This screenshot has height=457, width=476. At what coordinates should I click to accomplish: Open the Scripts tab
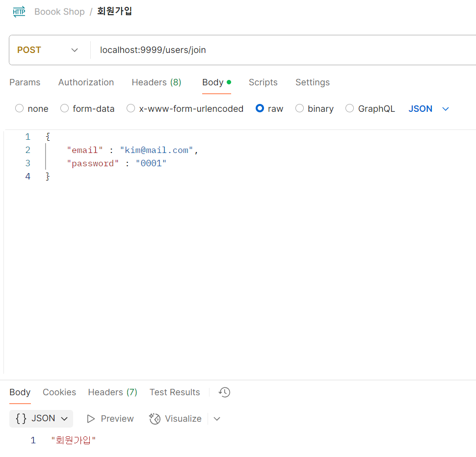263,82
